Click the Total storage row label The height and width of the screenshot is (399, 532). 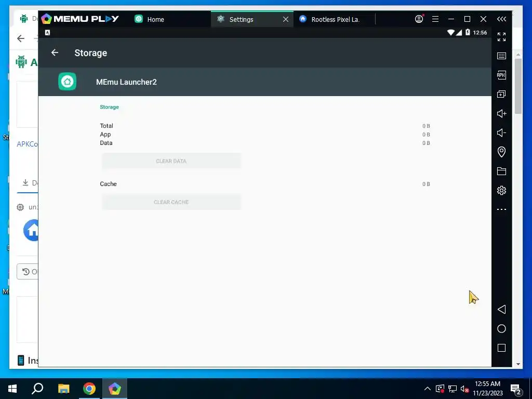click(x=107, y=126)
